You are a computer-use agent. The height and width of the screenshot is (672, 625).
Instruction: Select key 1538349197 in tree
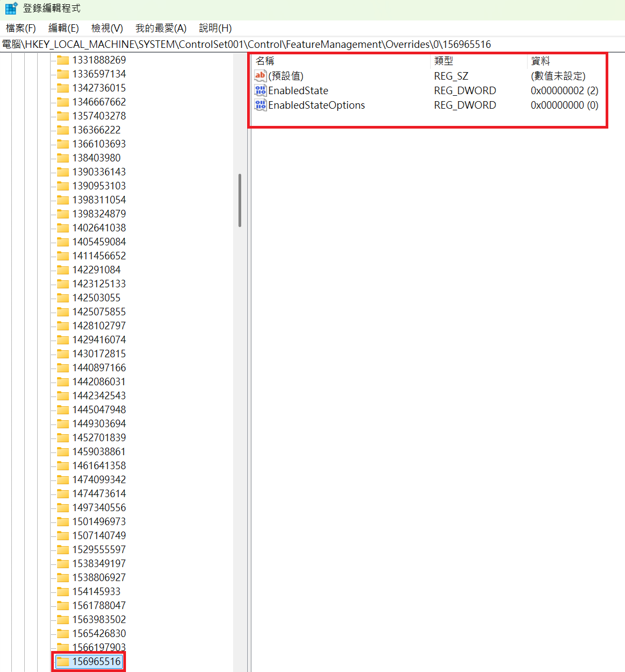99,563
